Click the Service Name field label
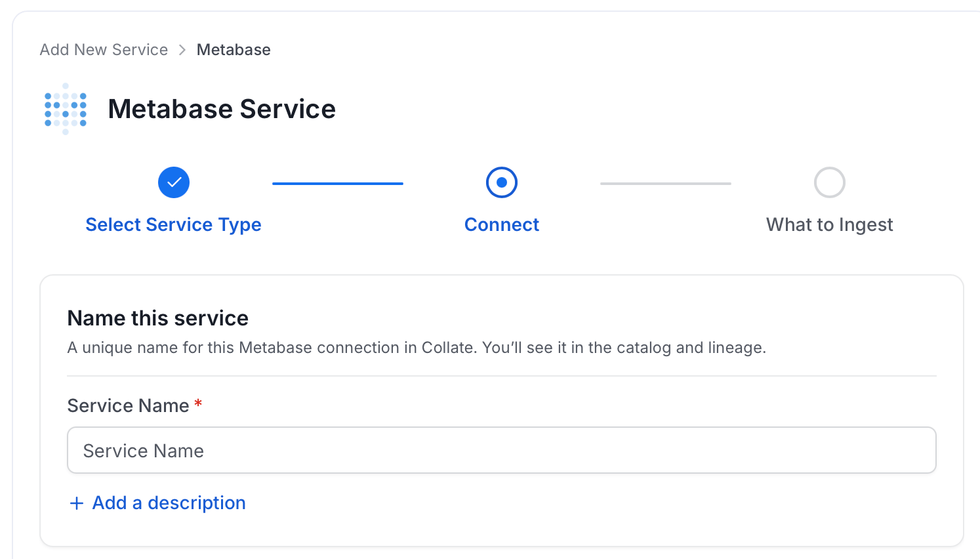The height and width of the screenshot is (559, 980). click(x=129, y=405)
